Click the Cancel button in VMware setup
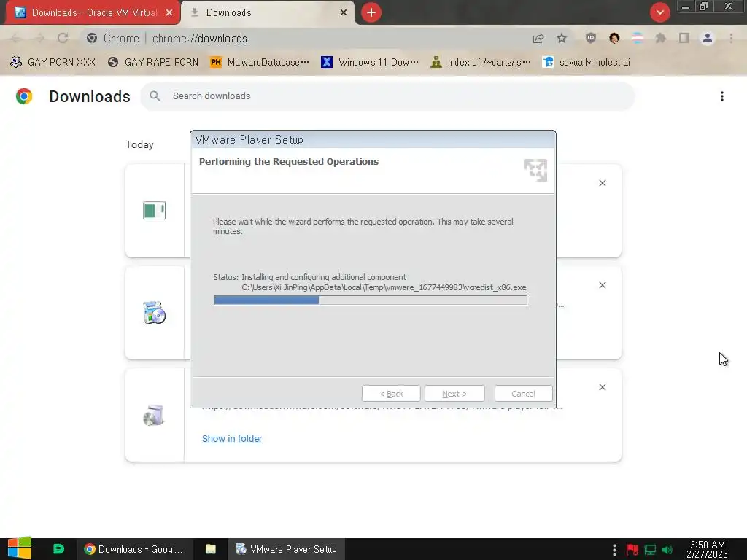This screenshot has height=560, width=747. click(x=523, y=394)
